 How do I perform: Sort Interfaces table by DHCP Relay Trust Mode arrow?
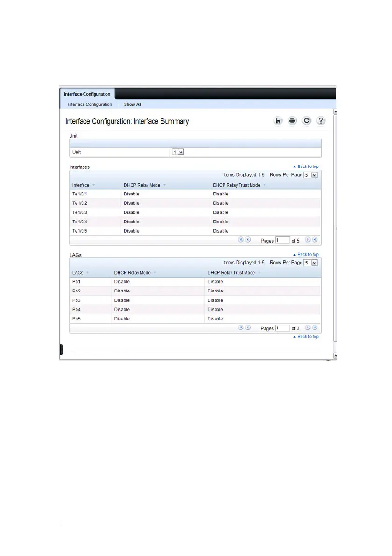point(264,185)
